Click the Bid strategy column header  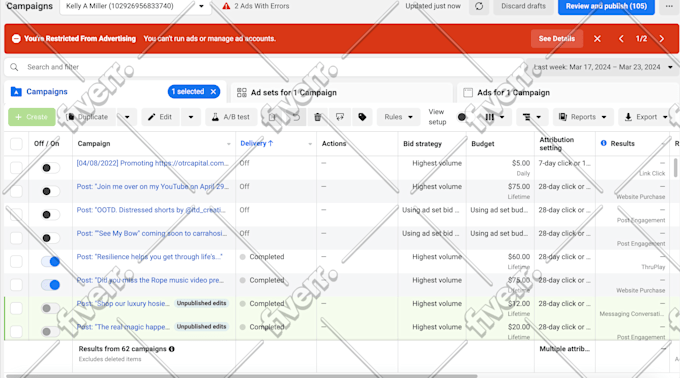(422, 144)
